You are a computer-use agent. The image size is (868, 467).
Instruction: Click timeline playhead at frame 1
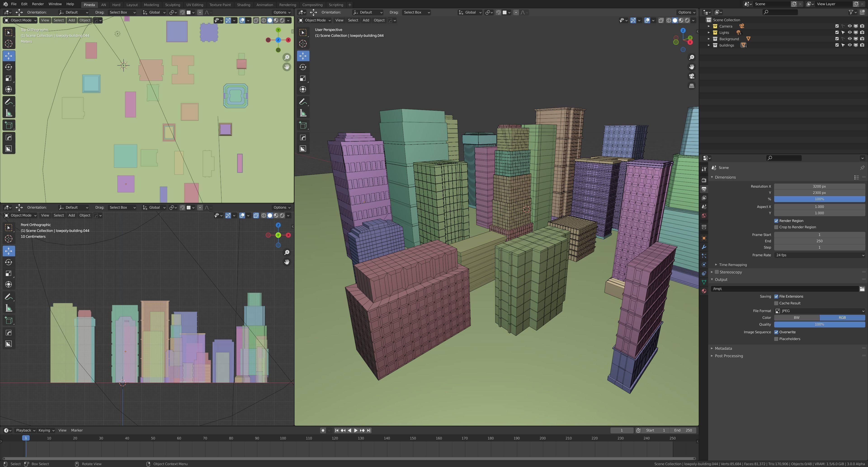[x=26, y=438]
